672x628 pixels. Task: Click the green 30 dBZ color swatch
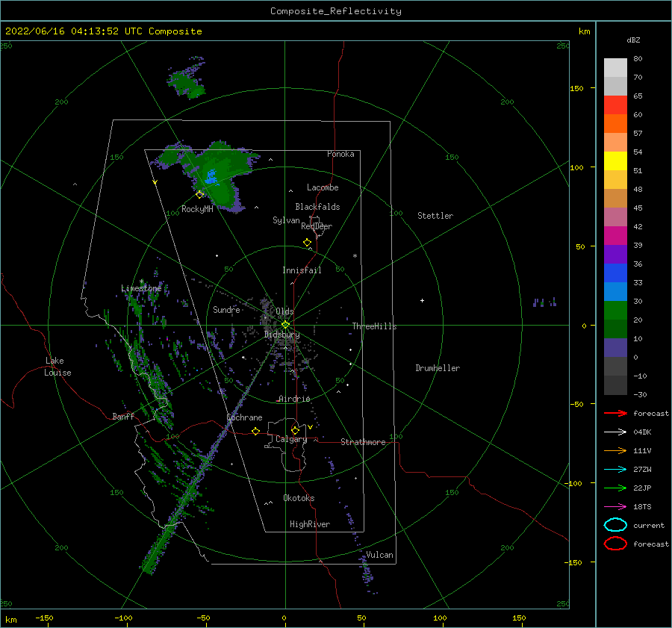615,310
